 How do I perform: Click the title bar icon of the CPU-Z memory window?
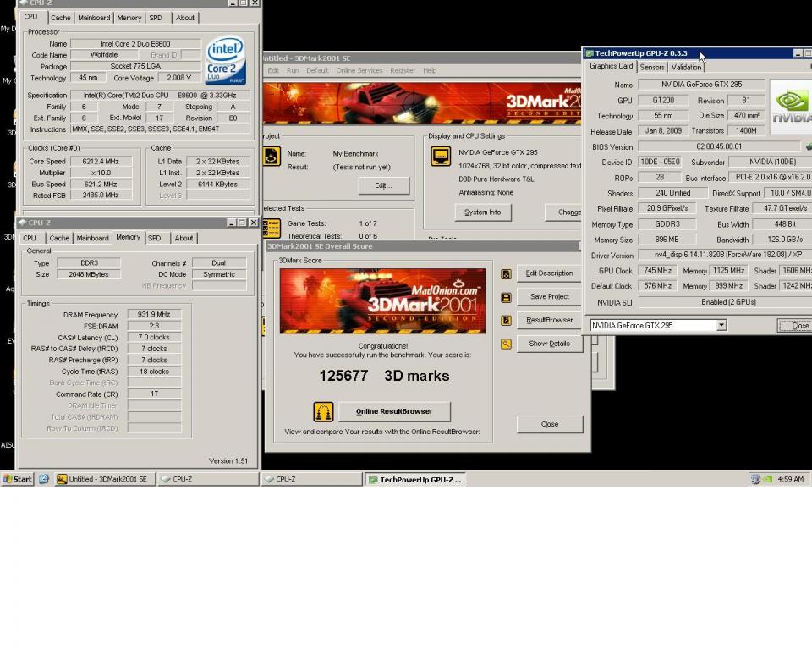[x=22, y=223]
